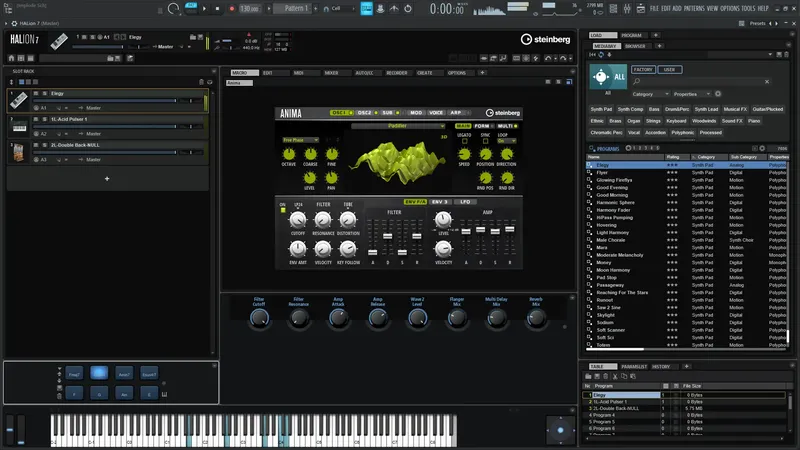Open the FL Studio PATTERNS menu
This screenshot has height=450, width=800.
click(x=693, y=9)
